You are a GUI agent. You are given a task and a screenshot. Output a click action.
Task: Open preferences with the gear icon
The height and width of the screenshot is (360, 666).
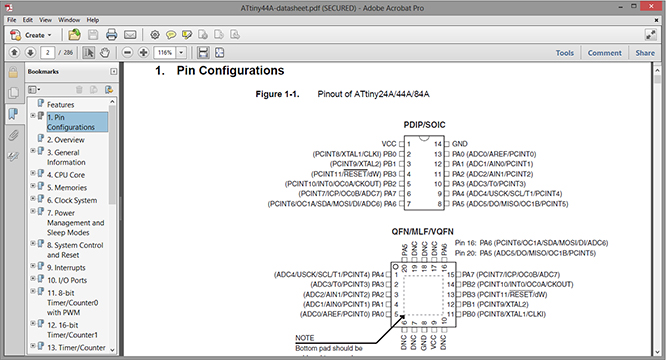tap(155, 35)
